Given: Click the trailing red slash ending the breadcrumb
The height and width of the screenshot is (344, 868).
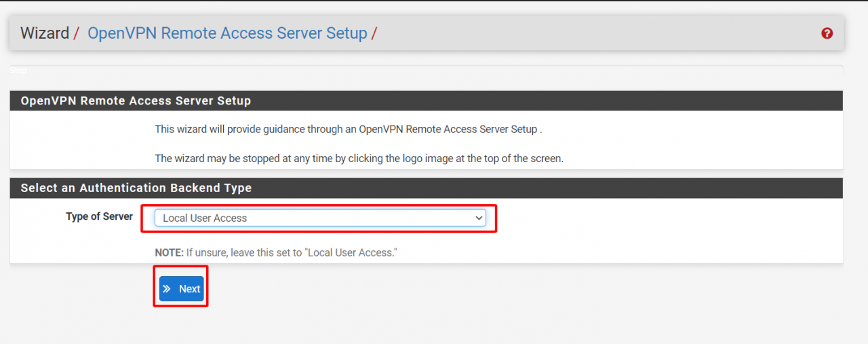Looking at the screenshot, I should [374, 33].
